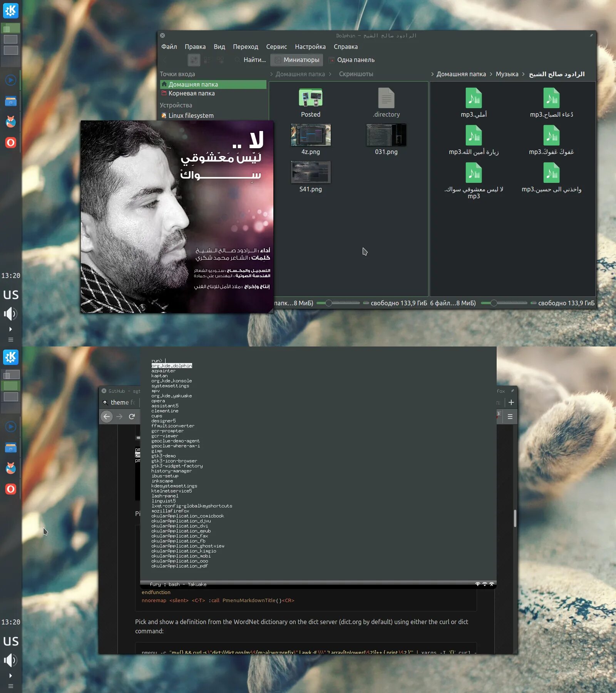Open Firefox's hamburger menu
This screenshot has height=693, width=616.
click(x=510, y=417)
